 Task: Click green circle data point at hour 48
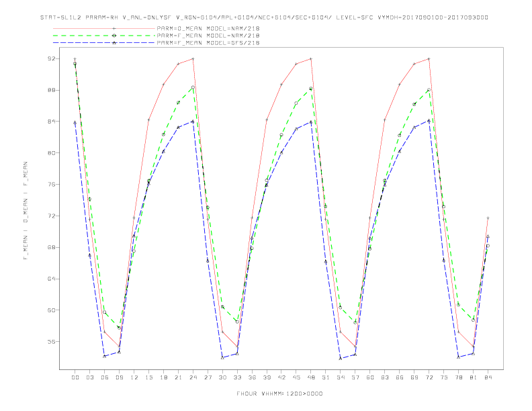311,89
